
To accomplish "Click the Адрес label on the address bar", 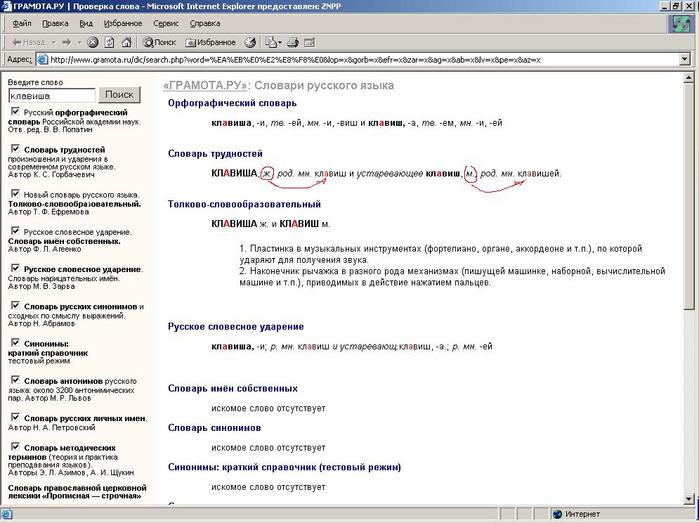I will click(x=19, y=59).
